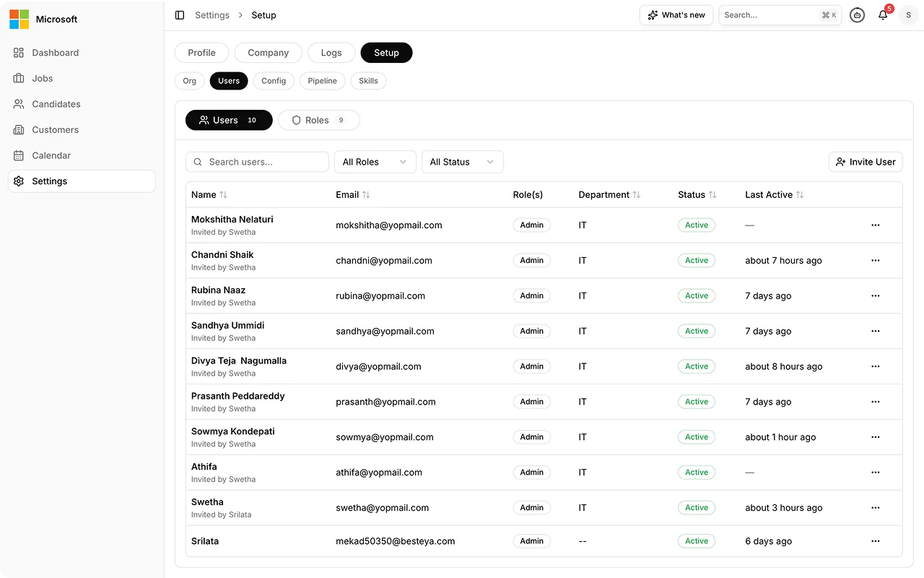Open the Config sub-tab
Image resolution: width=924 pixels, height=578 pixels.
tap(274, 81)
